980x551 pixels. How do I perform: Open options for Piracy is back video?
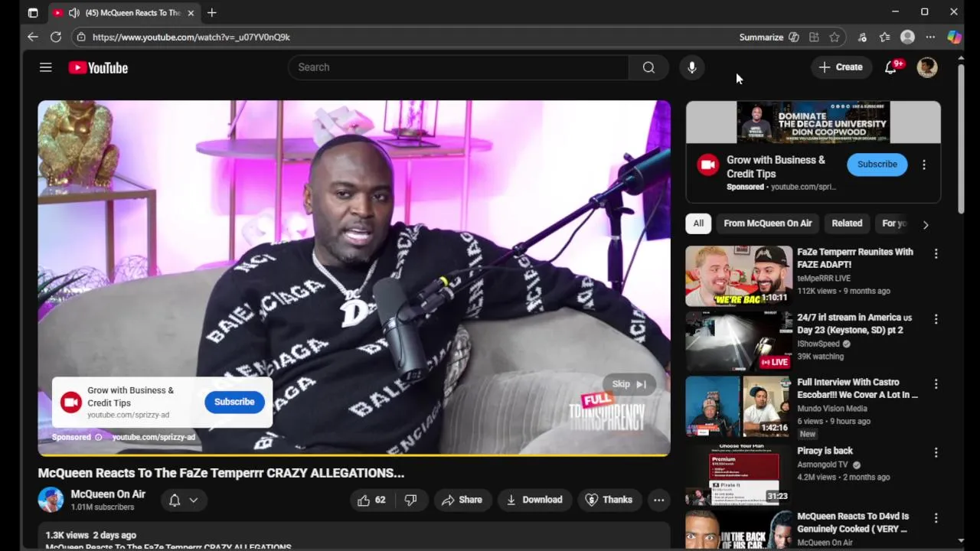tap(936, 452)
